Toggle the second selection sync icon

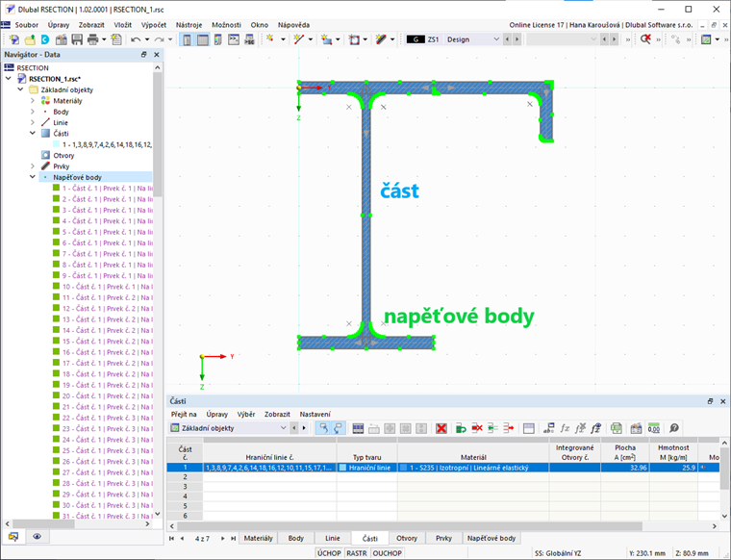pos(338,428)
